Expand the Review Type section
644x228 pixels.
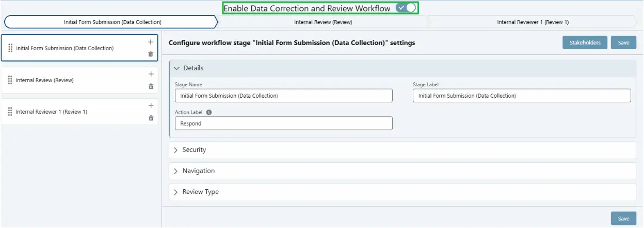(403, 192)
